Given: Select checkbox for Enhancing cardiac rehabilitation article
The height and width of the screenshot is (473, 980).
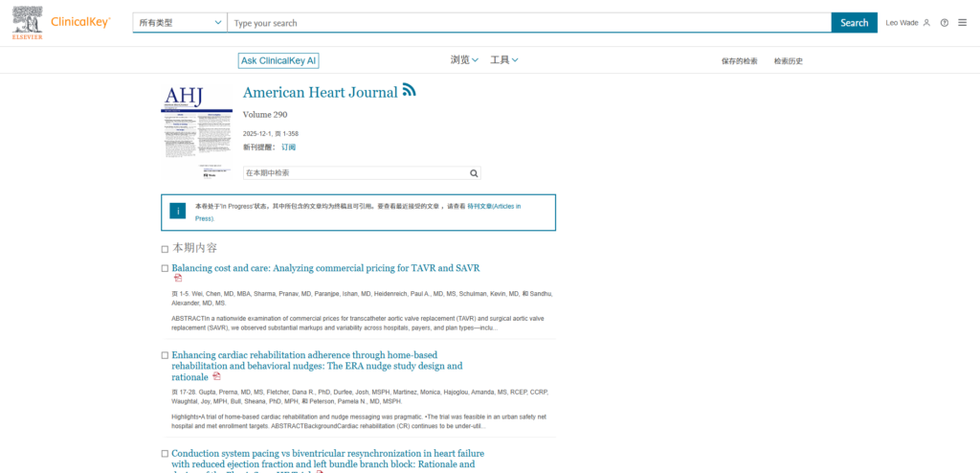Looking at the screenshot, I should 165,355.
